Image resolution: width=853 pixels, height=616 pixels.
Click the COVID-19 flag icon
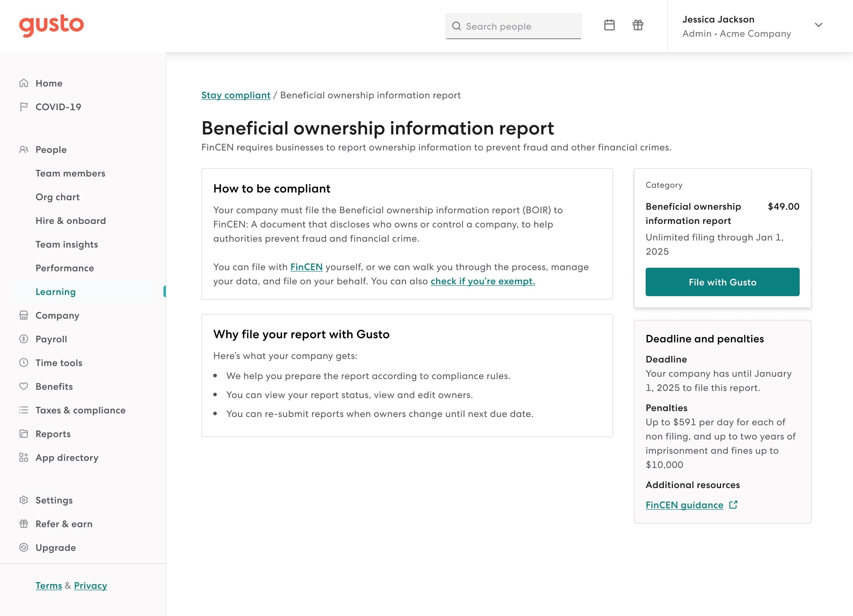click(x=24, y=107)
